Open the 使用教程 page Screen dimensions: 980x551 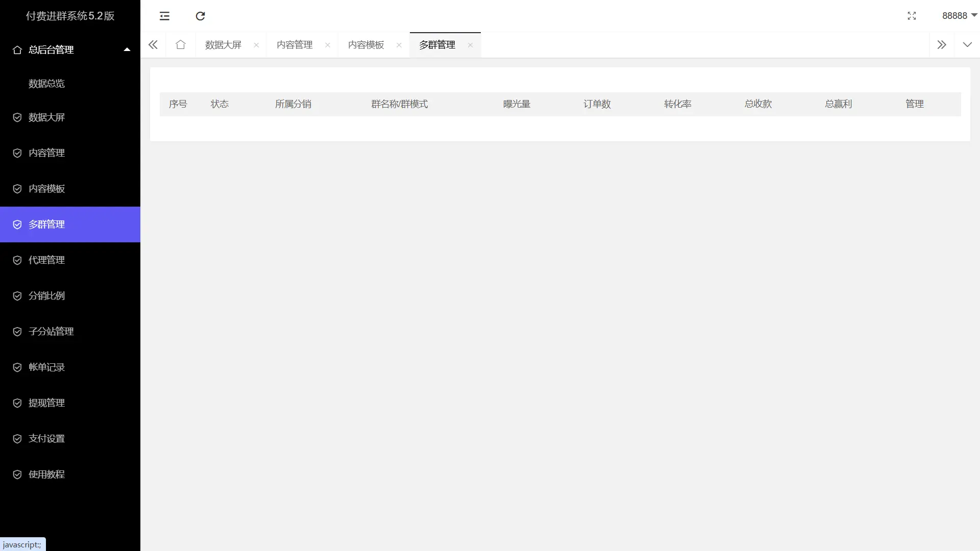tap(46, 474)
